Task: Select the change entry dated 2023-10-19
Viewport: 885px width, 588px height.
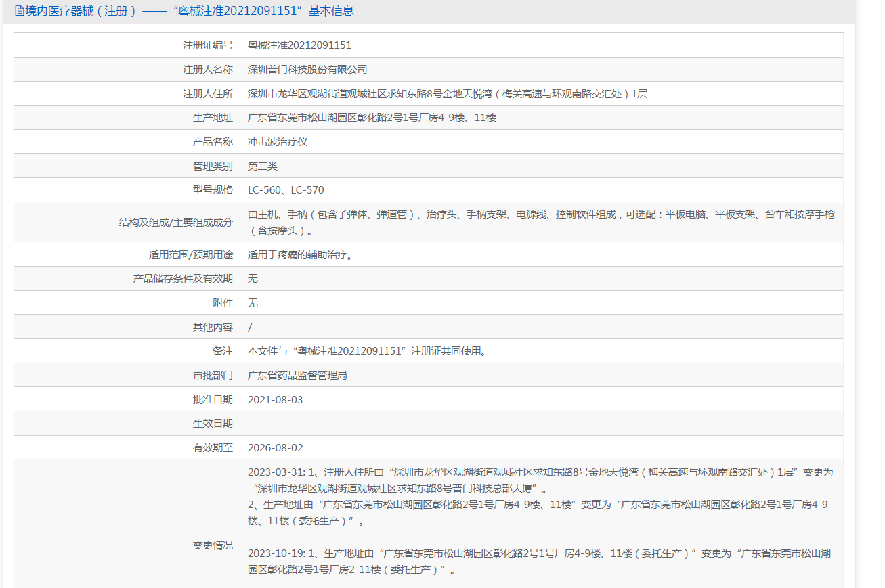Action: (540, 562)
